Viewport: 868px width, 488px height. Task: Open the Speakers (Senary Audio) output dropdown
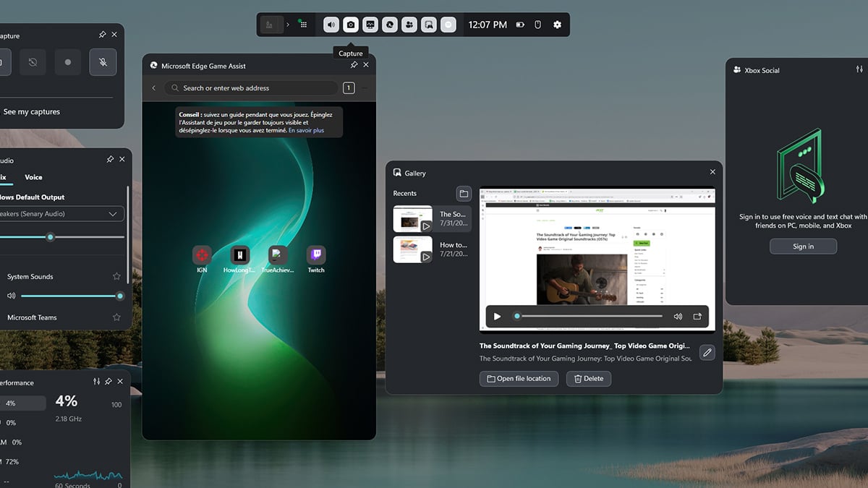click(x=61, y=214)
